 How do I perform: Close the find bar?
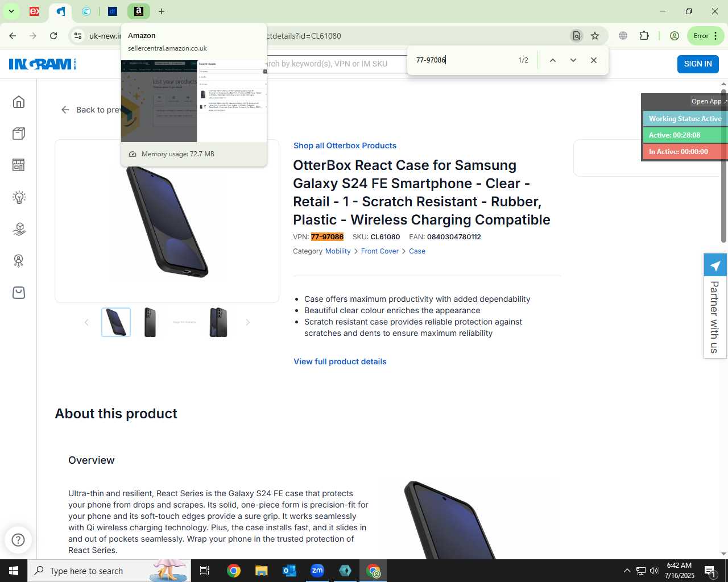click(593, 60)
